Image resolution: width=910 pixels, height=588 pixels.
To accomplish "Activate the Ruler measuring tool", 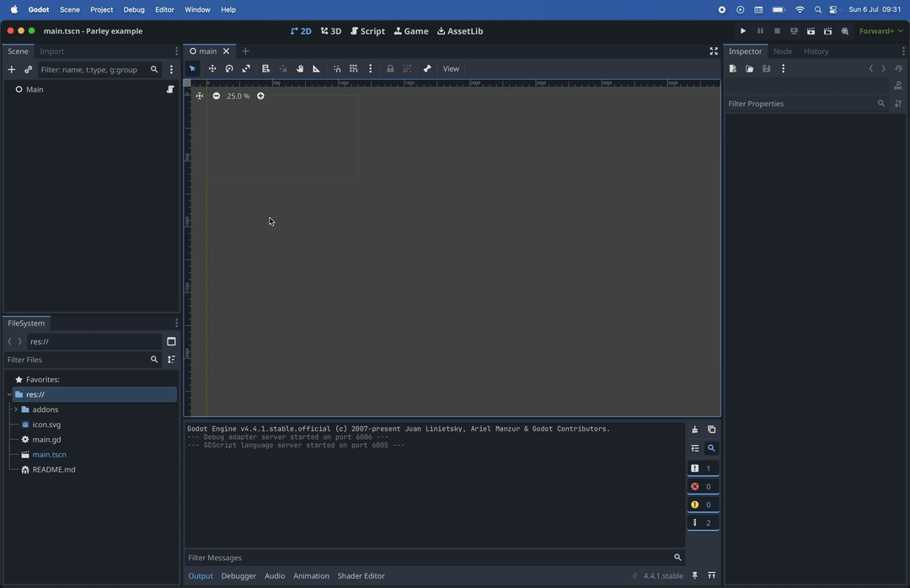I will (x=317, y=69).
